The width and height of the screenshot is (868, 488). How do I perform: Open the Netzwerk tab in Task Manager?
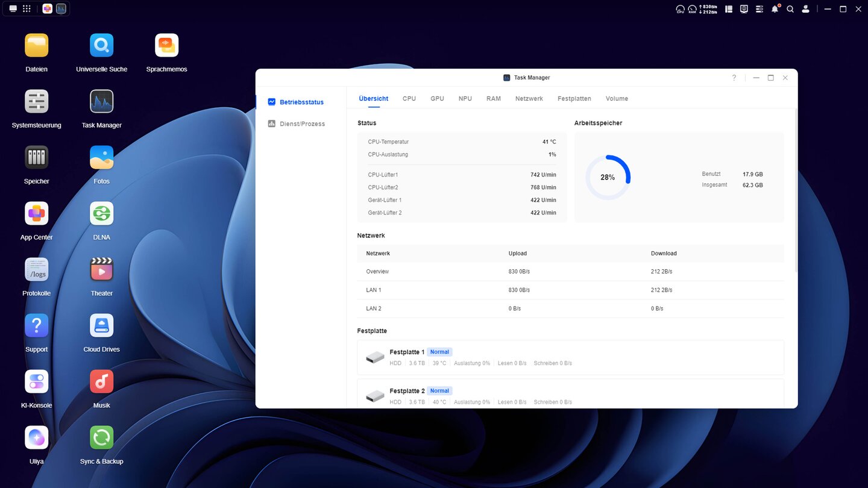[x=529, y=99]
